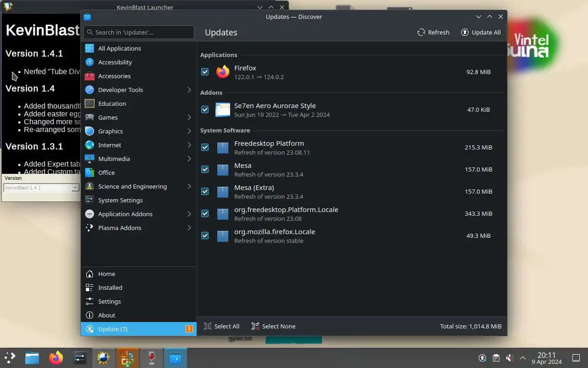Click the Office category icon
The width and height of the screenshot is (588, 368).
90,172
